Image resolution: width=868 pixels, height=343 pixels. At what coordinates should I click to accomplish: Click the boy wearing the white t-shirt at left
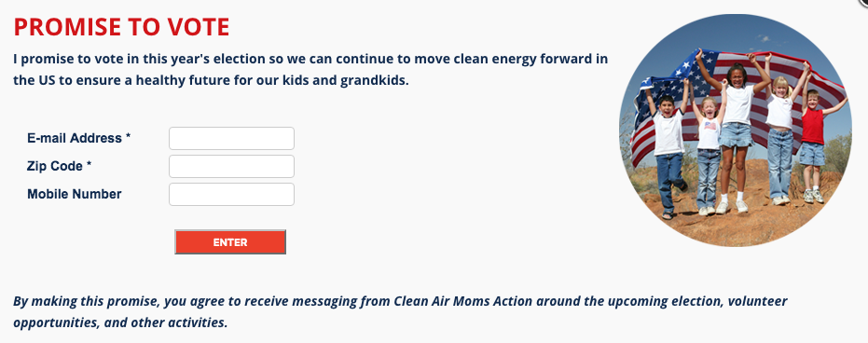tap(668, 155)
